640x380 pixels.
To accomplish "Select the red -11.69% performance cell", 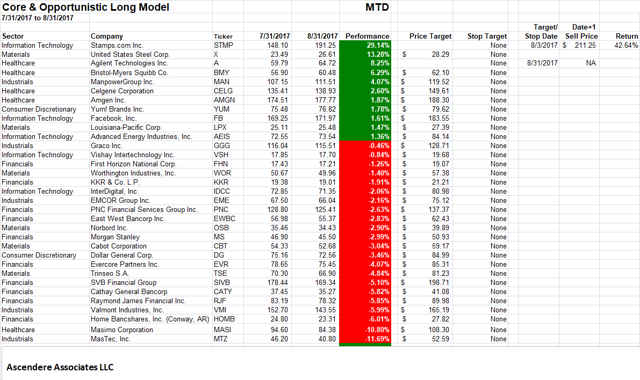I will click(365, 339).
